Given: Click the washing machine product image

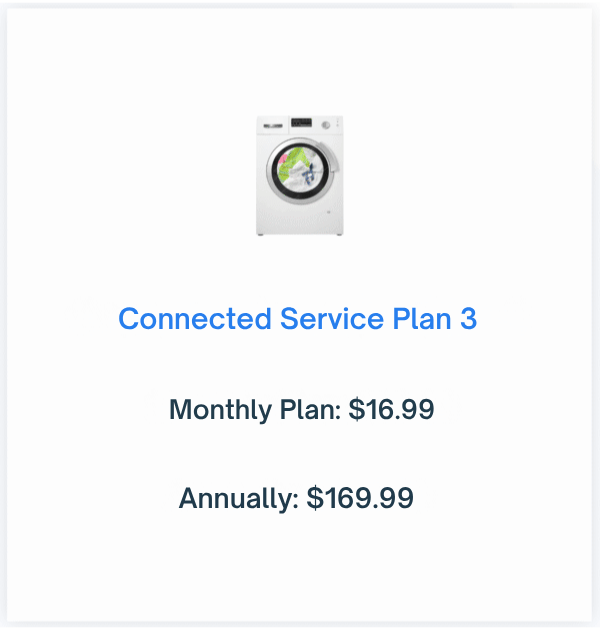Looking at the screenshot, I should point(300,176).
